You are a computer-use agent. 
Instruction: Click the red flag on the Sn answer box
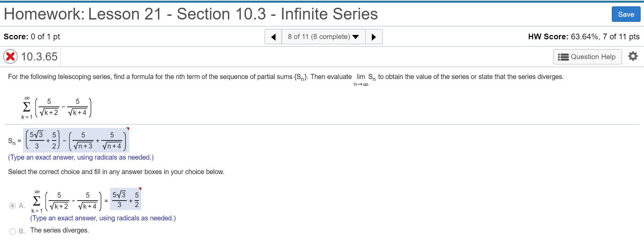[x=128, y=128]
